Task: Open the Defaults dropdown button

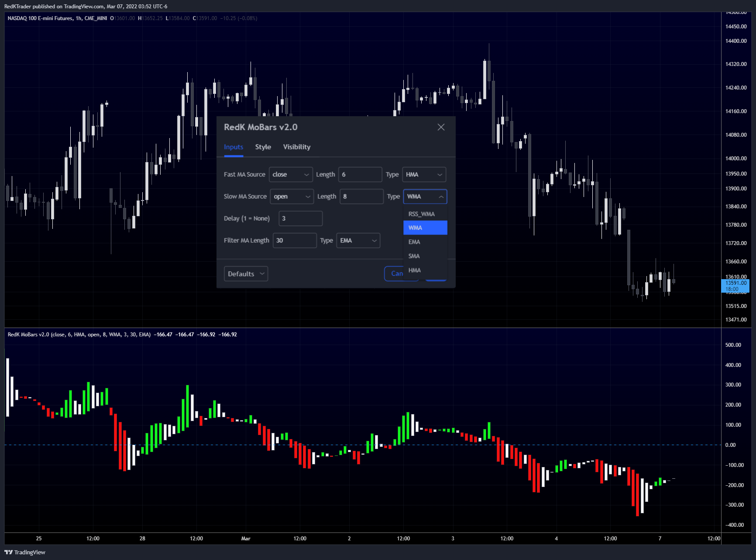Action: point(246,274)
